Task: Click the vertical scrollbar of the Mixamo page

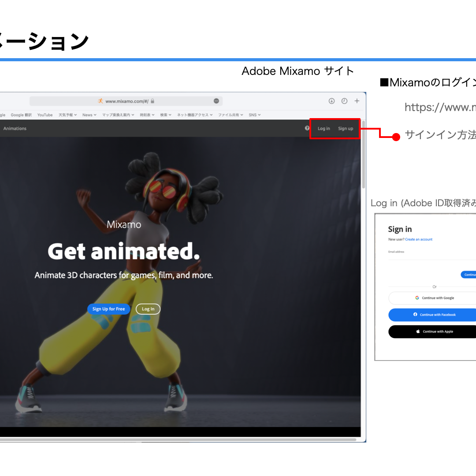Action: coord(363,154)
